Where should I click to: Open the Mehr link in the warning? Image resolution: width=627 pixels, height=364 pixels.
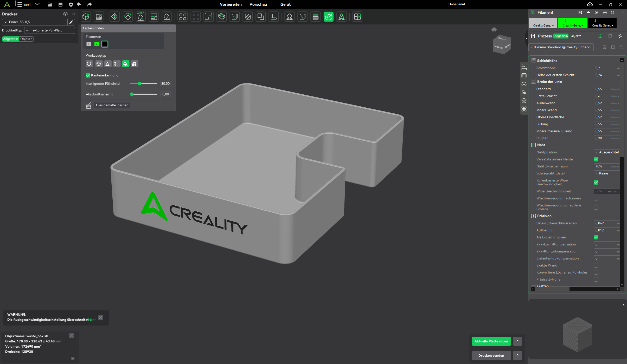tap(92, 320)
